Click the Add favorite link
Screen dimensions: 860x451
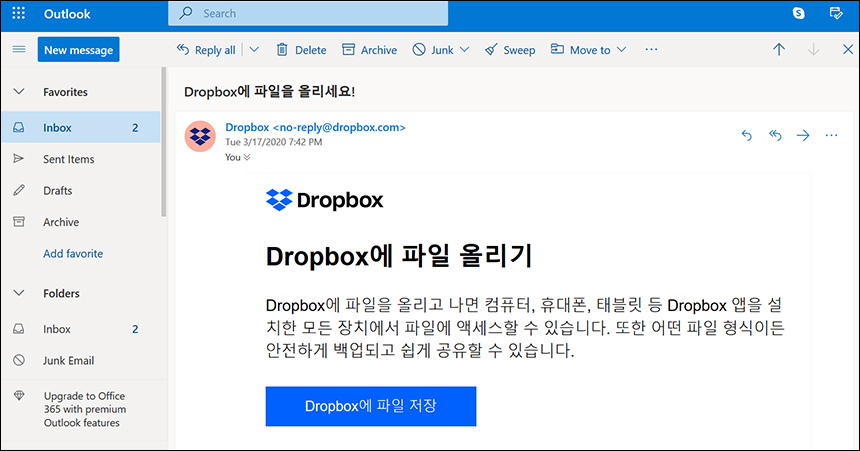[73, 253]
